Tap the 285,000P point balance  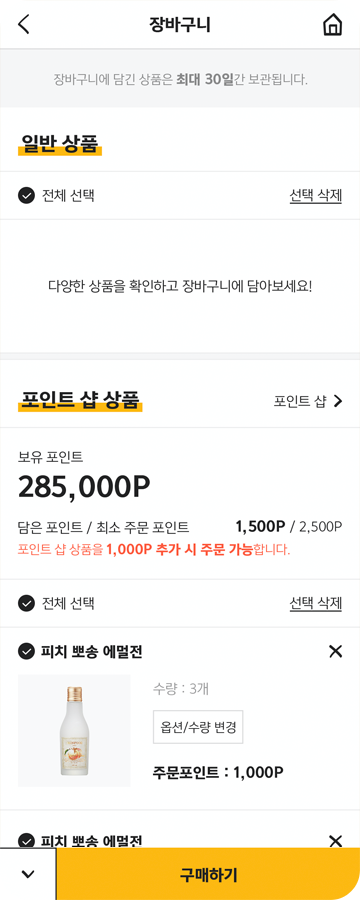84,487
